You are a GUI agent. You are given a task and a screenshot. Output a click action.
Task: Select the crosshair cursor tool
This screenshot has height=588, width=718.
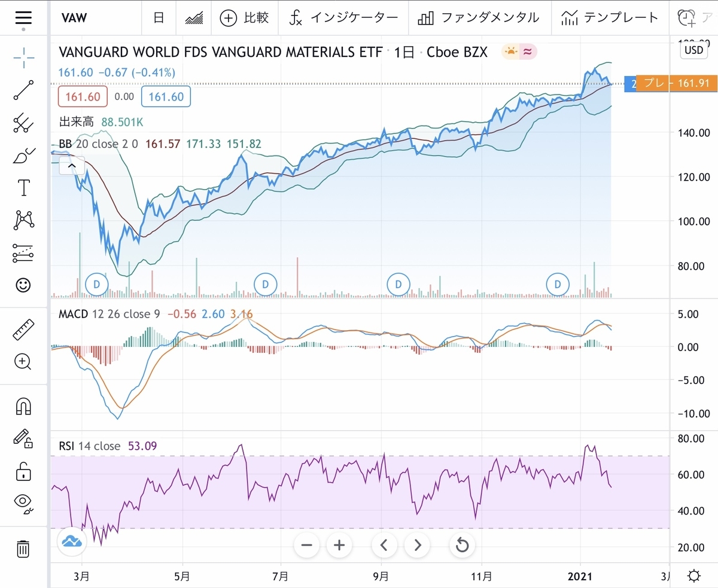click(23, 57)
